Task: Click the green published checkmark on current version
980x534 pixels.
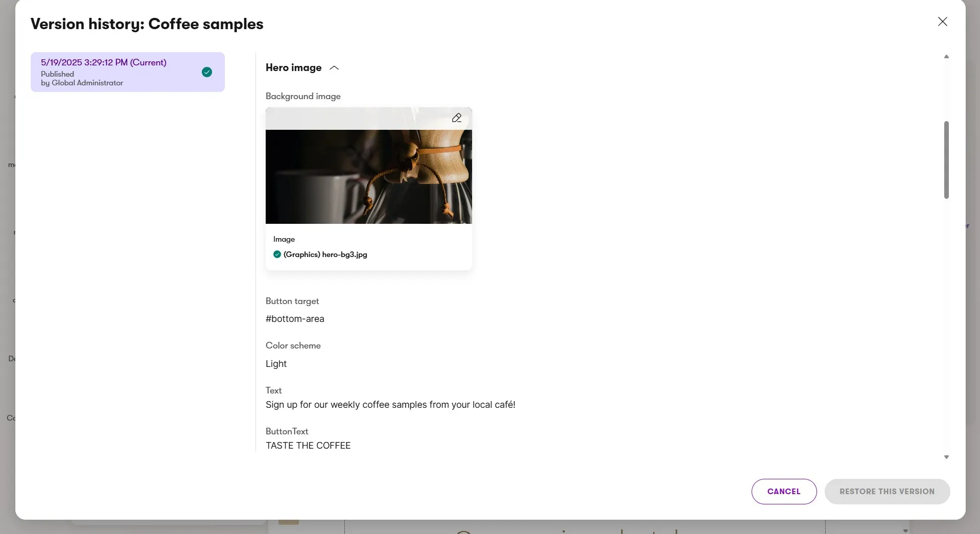Action: click(x=207, y=72)
